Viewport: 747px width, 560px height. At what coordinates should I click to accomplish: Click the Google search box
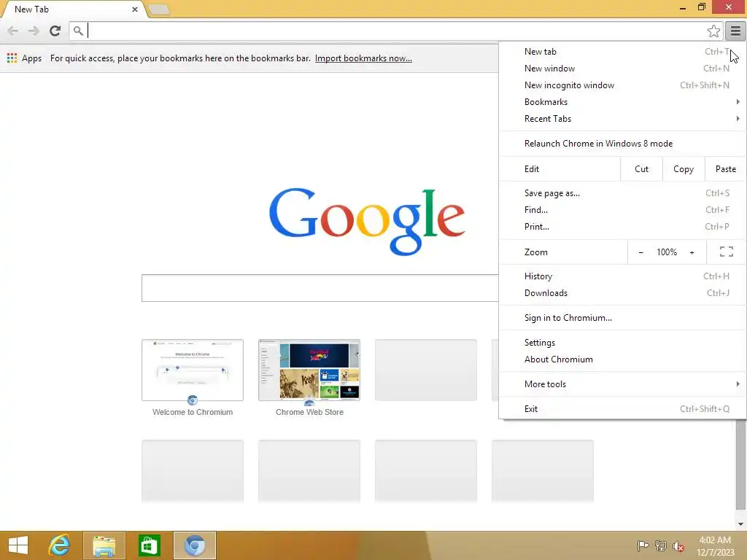point(320,287)
